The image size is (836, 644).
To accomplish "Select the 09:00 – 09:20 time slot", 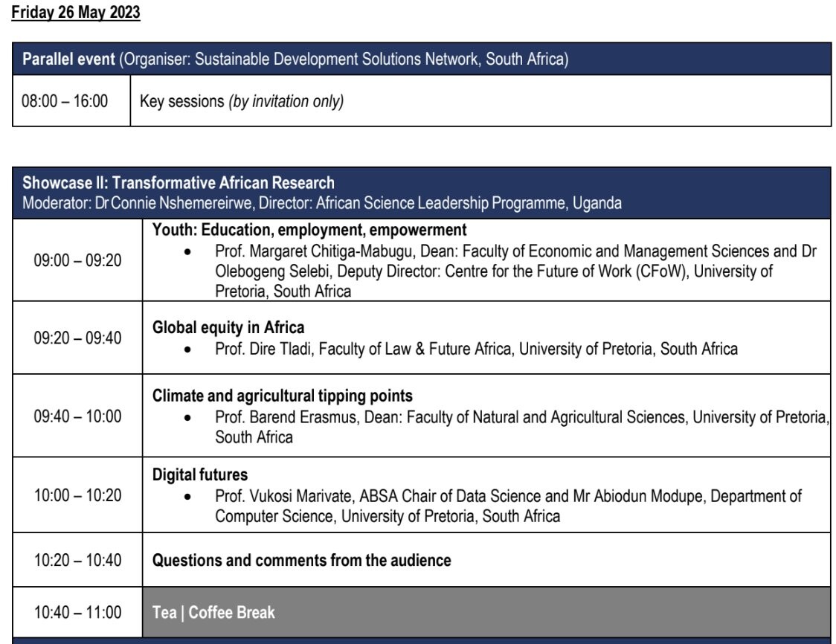I will coord(77,260).
